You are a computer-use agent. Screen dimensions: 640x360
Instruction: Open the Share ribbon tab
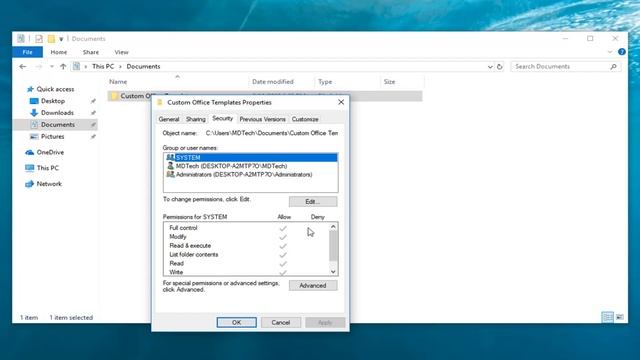coord(91,52)
